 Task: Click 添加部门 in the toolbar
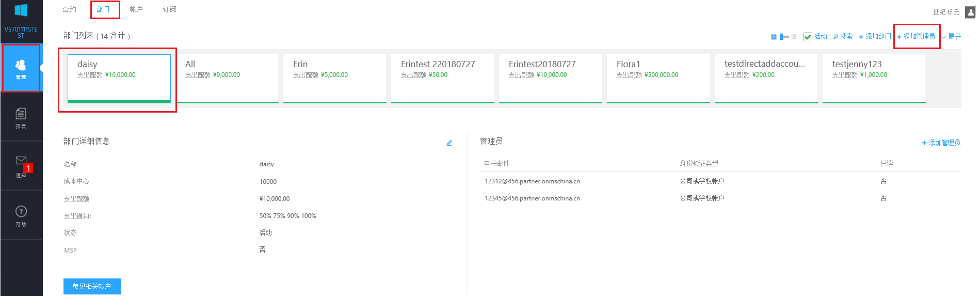pyautogui.click(x=875, y=37)
